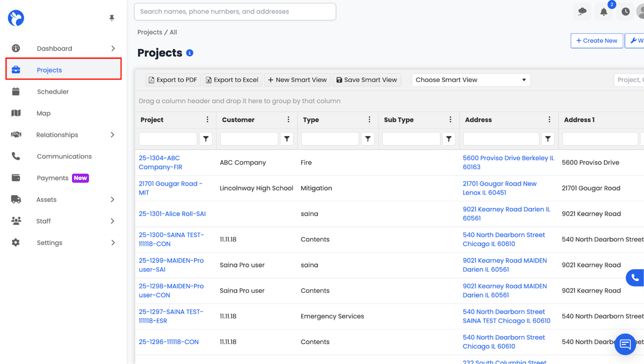Image resolution: width=644 pixels, height=364 pixels.
Task: Click the app logo bird icon
Action: tap(16, 18)
